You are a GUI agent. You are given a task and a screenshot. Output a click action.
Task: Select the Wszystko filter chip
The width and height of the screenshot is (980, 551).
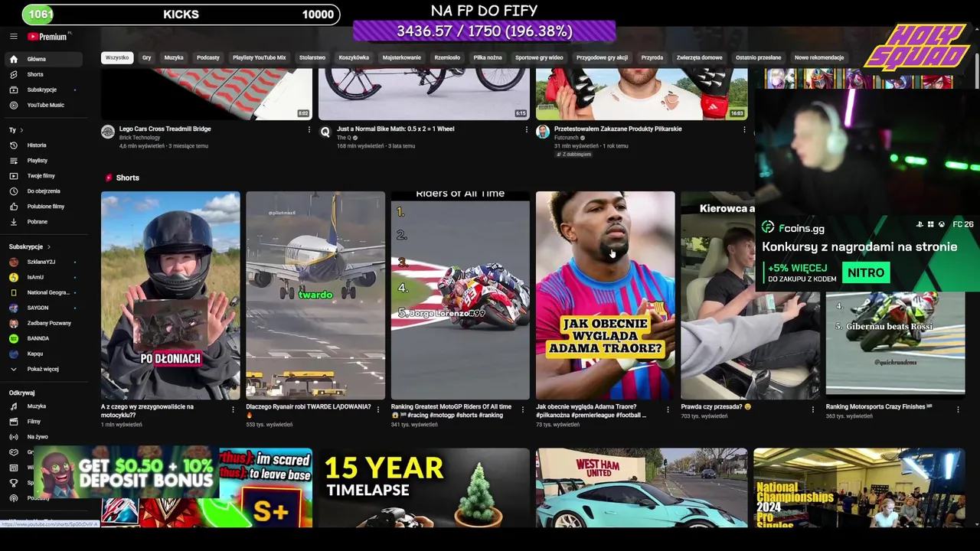[x=117, y=57]
